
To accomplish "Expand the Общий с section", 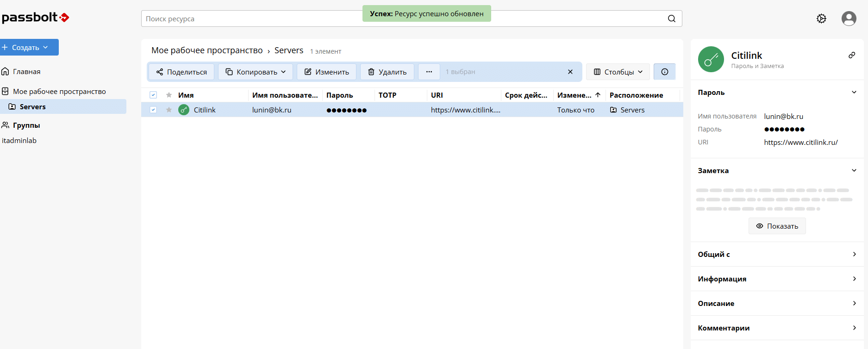I will pos(777,254).
